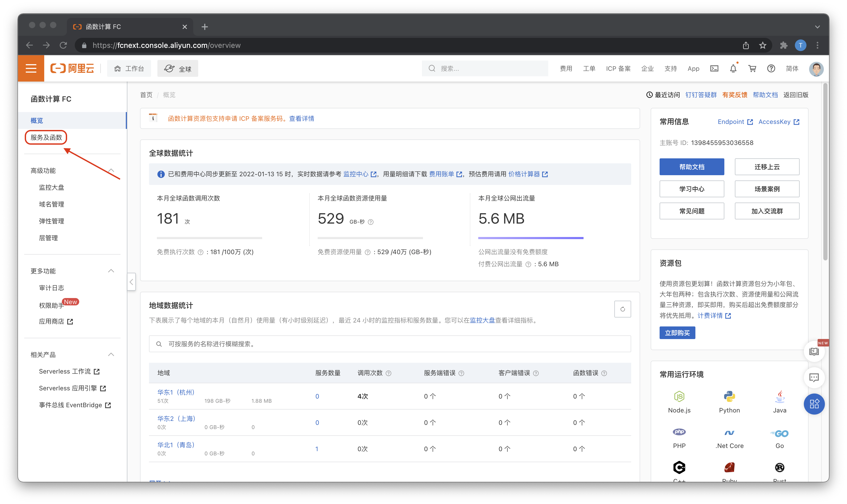Collapse the sidebar with the arrow handle
Viewport: 847px width, 504px height.
(132, 281)
